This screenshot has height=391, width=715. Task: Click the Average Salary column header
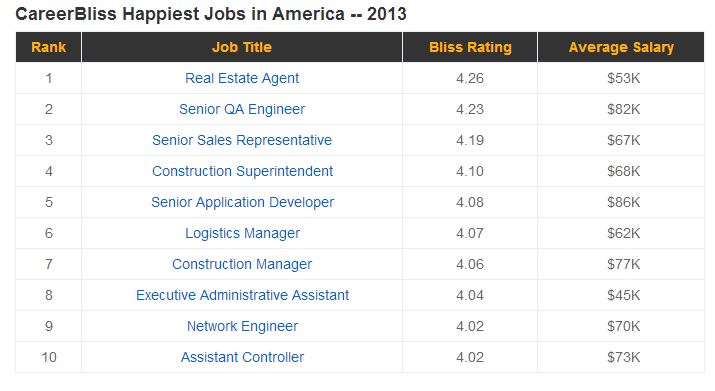tap(621, 47)
